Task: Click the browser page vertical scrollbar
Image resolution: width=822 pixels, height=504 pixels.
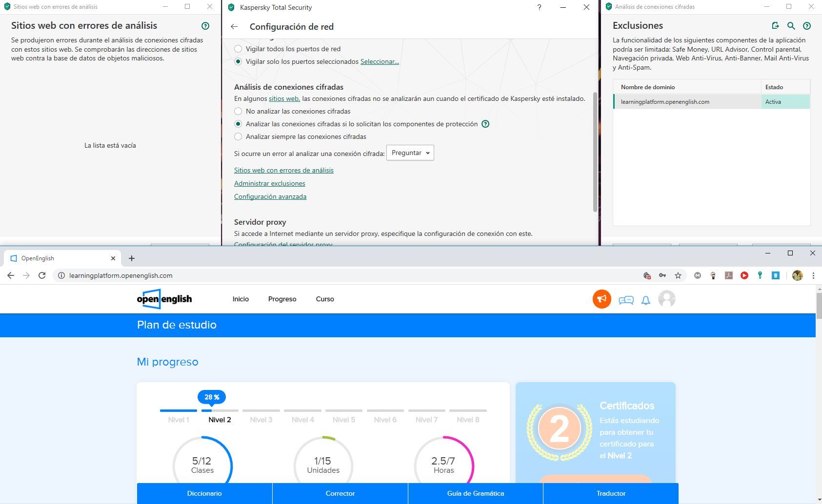Action: click(819, 306)
